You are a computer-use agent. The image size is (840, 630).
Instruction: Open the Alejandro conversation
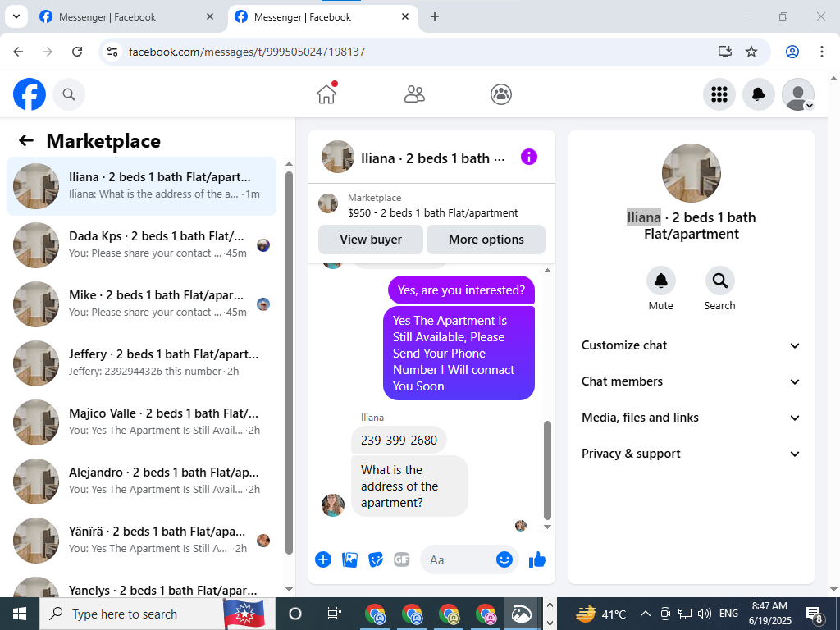[x=141, y=481]
